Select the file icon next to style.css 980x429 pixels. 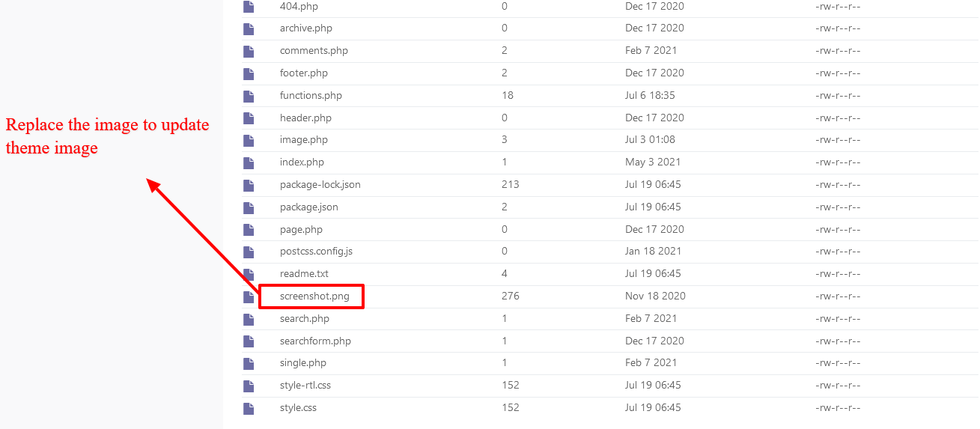[x=249, y=408]
